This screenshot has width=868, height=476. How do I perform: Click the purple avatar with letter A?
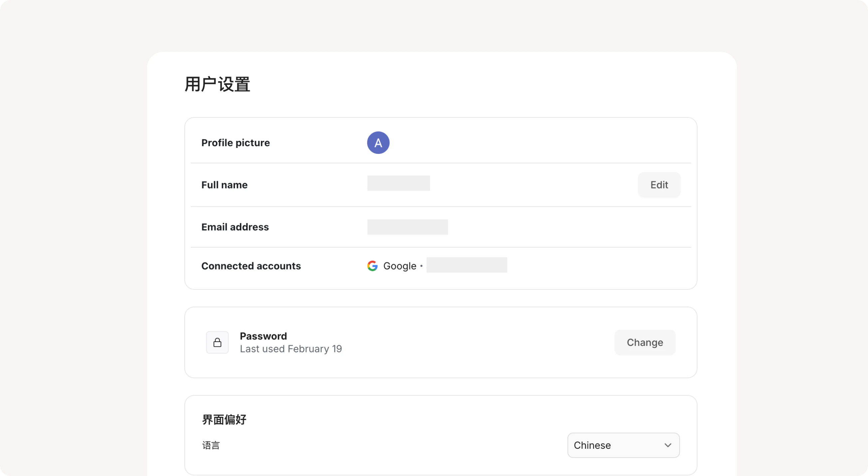(x=378, y=142)
